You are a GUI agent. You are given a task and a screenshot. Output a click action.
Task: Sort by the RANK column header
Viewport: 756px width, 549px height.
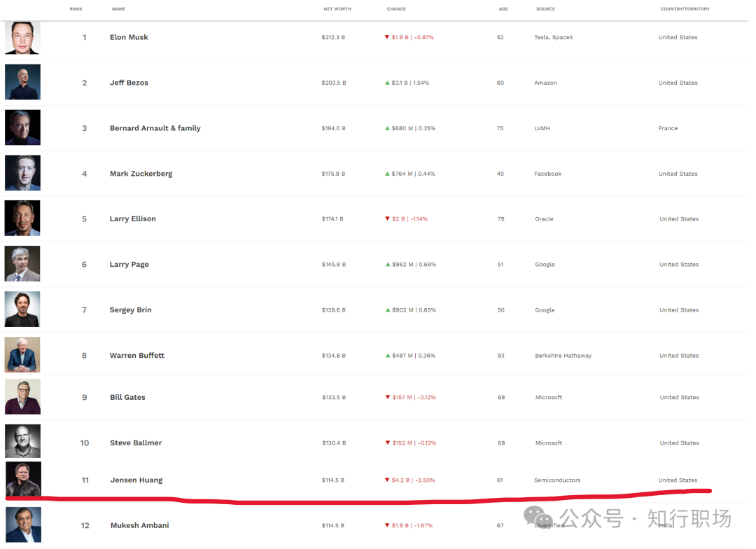(x=76, y=8)
